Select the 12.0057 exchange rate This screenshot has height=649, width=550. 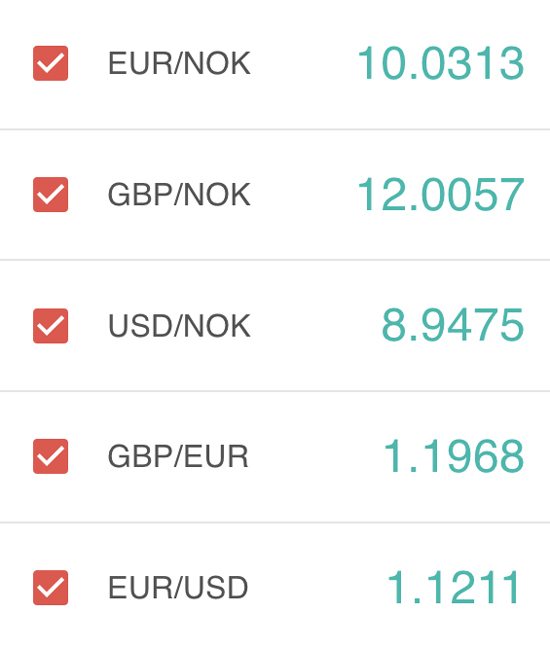441,195
